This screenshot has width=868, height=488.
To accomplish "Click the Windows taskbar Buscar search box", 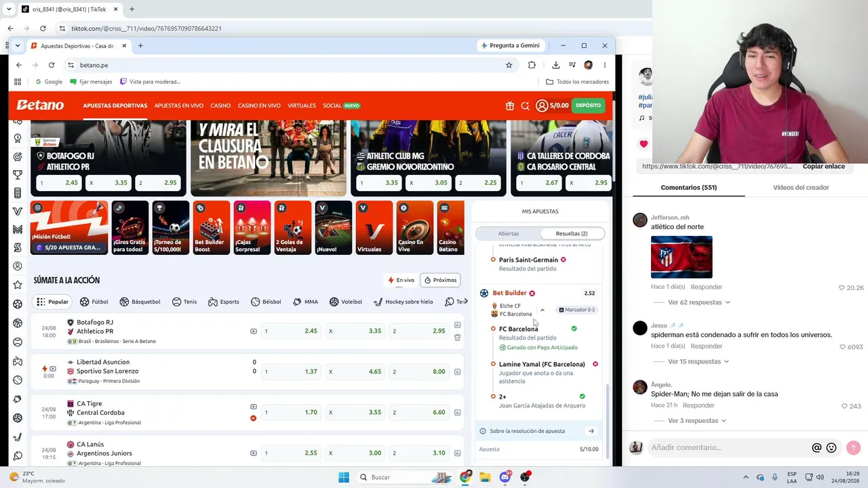I will 403,477.
